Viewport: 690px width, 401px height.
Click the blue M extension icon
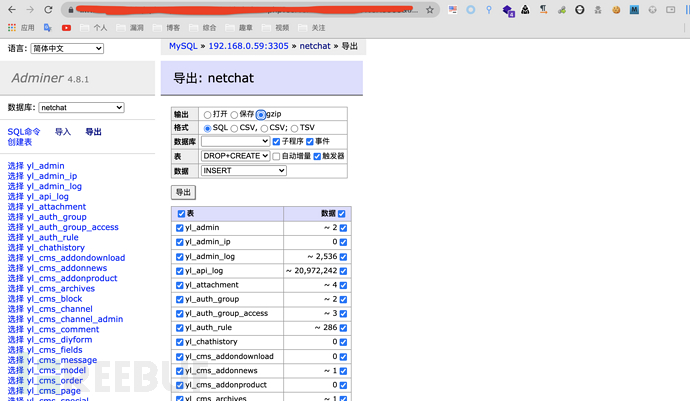coord(634,10)
